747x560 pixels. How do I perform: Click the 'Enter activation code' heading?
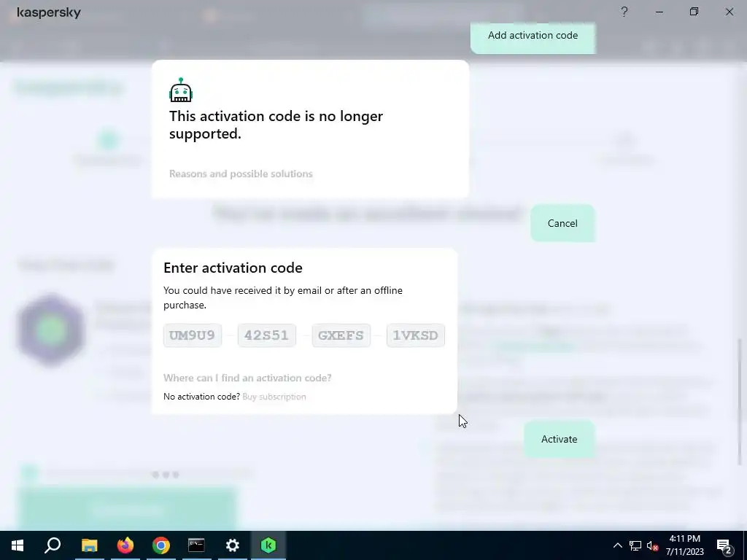coord(233,268)
